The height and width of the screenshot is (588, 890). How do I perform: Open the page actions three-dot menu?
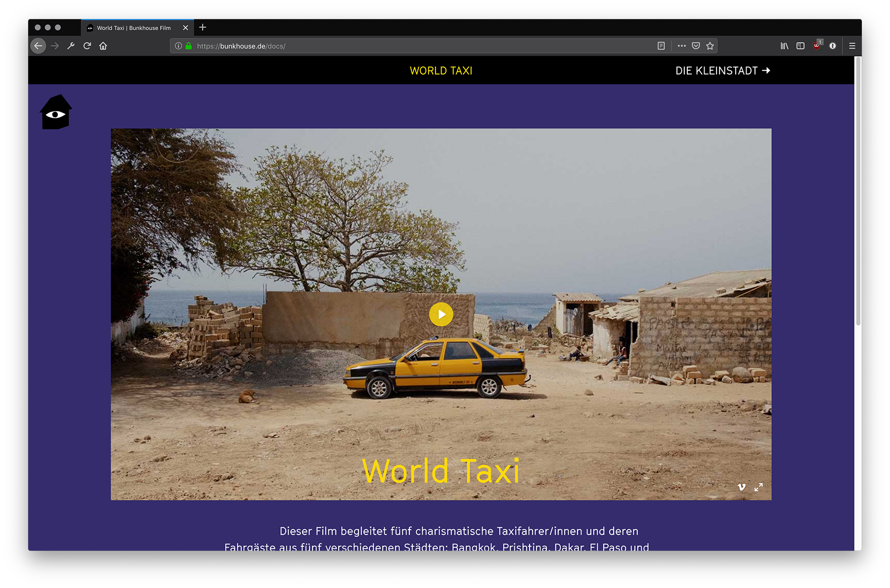(681, 46)
